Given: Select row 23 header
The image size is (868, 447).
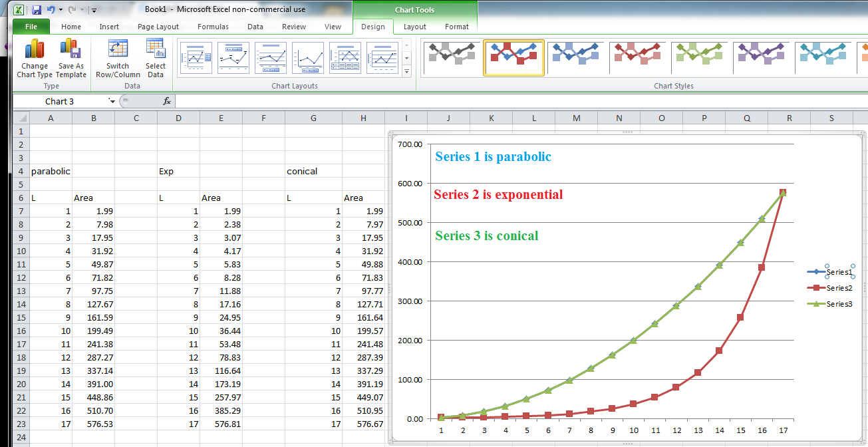Looking at the screenshot, I should (x=21, y=424).
